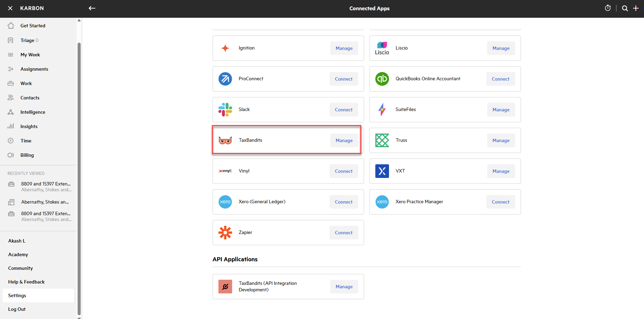Click the SuiteFiles app logo
The width and height of the screenshot is (644, 319).
tap(382, 110)
